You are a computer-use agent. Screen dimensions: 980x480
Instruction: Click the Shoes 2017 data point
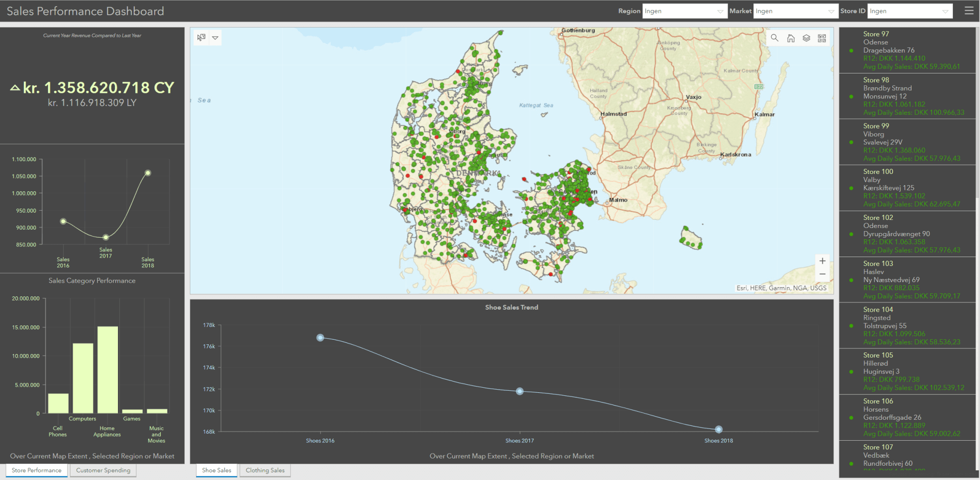point(520,391)
